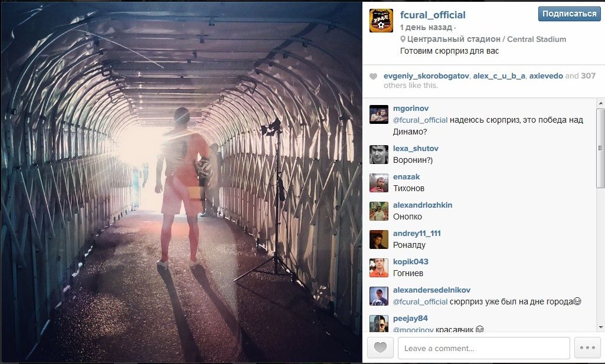This screenshot has height=364, width=605.
Task: Click the fcural_official profile avatar
Action: [x=381, y=21]
